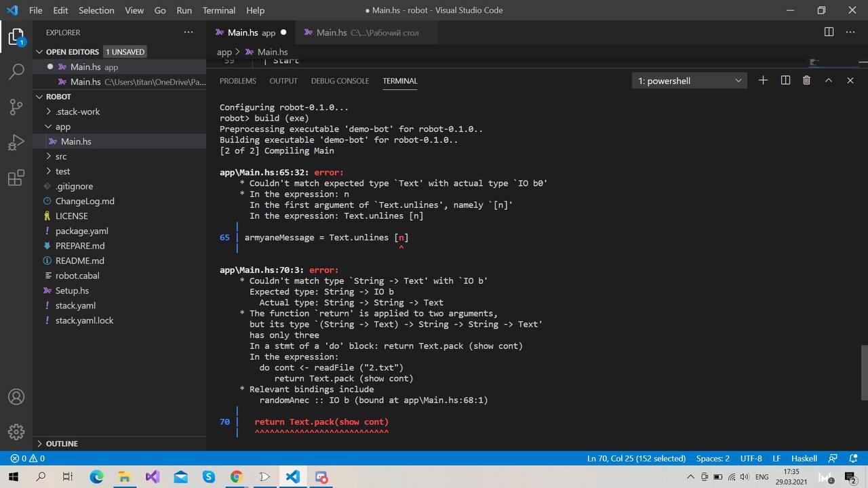This screenshot has height=488, width=868.
Task: Switch to the Problems panel tab
Action: [x=238, y=81]
